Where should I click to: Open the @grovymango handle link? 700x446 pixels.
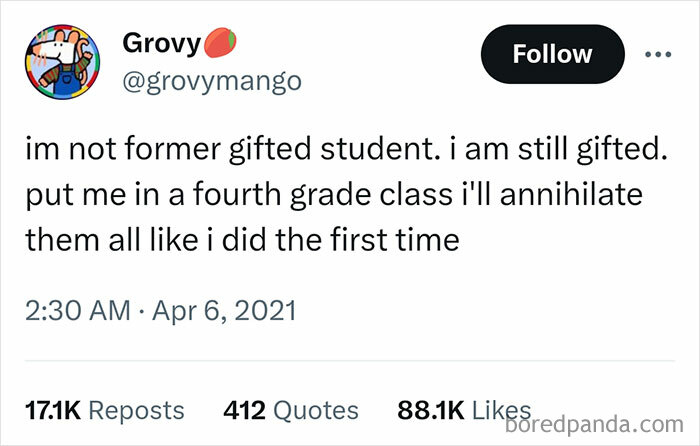point(212,81)
